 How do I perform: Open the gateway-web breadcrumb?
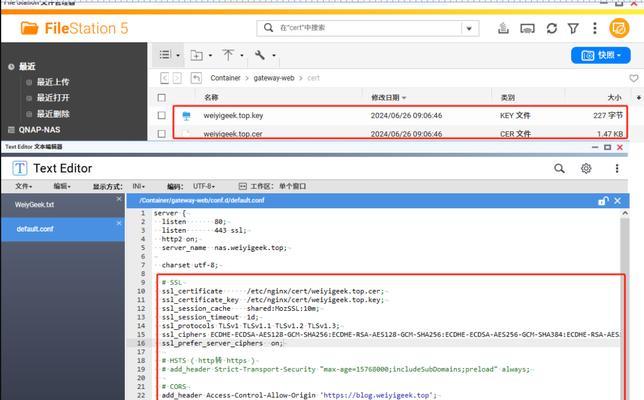(x=274, y=78)
